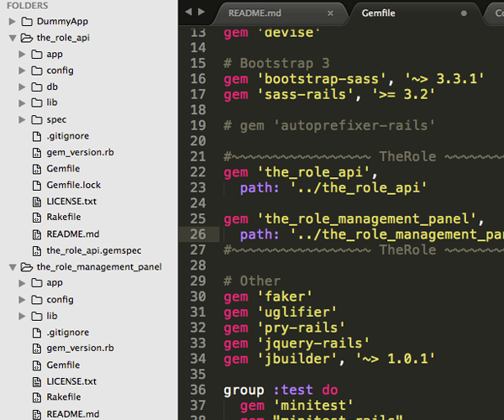Click 'group :test do' on line 36
The width and height of the screenshot is (504, 420).
281,390
